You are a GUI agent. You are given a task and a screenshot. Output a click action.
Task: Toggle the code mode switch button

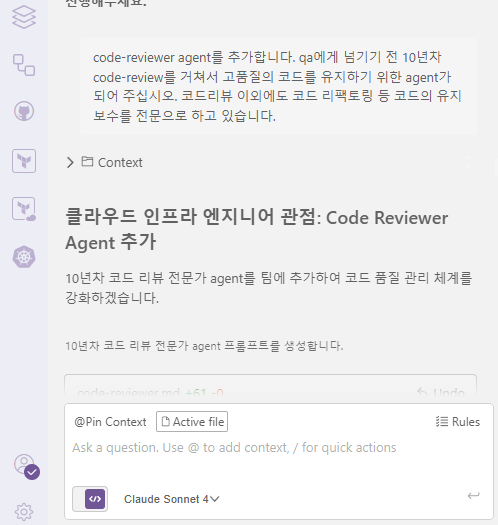pyautogui.click(x=90, y=499)
